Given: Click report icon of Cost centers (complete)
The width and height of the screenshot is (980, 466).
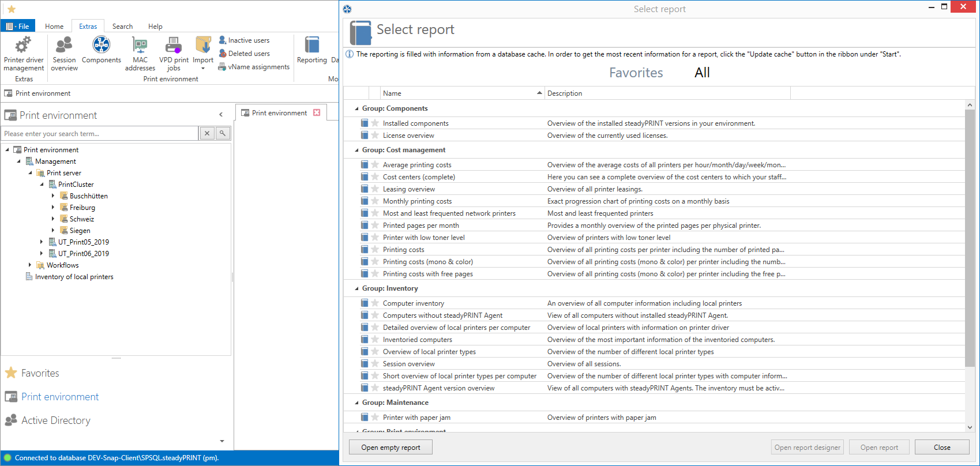Looking at the screenshot, I should (x=365, y=176).
